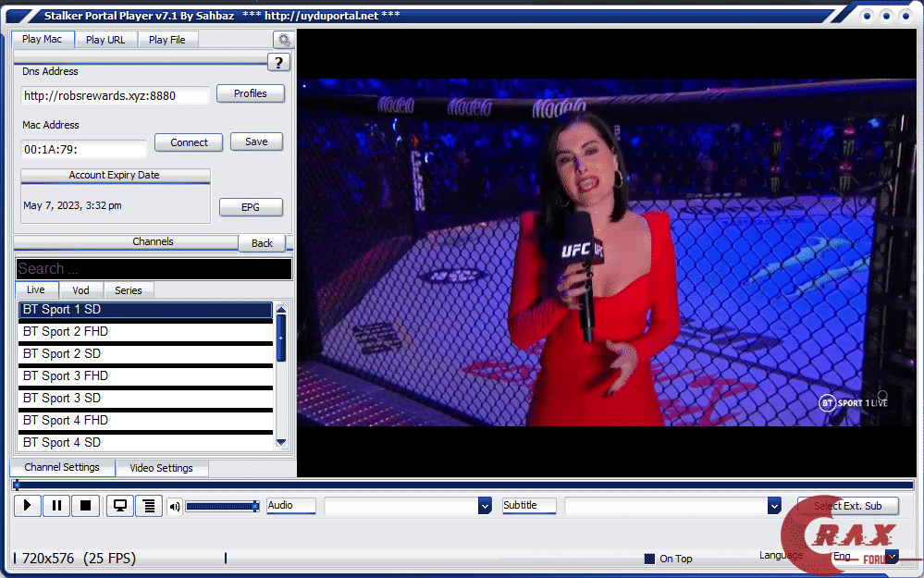Switch to the Play Mac tab
This screenshot has width=924, height=578.
[x=43, y=40]
